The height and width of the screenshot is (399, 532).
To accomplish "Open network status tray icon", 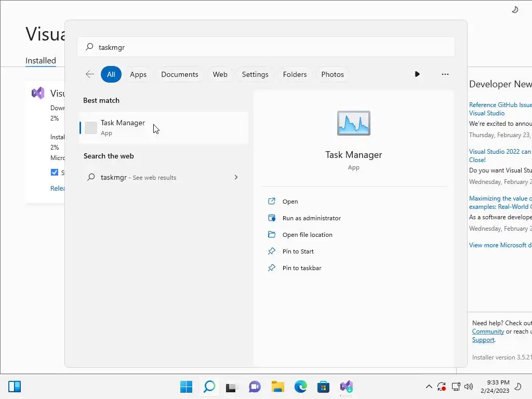I will [x=456, y=387].
